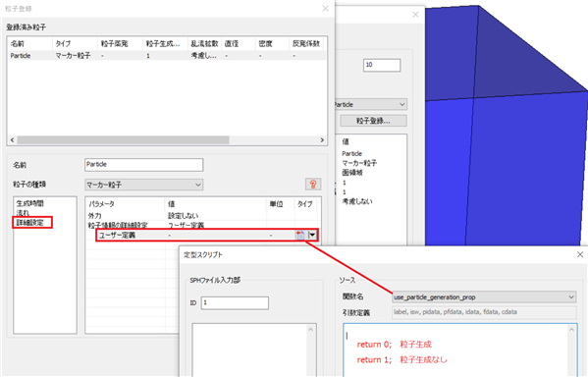Click the 外力 parameter row
The height and width of the screenshot is (377, 588).
(202, 216)
